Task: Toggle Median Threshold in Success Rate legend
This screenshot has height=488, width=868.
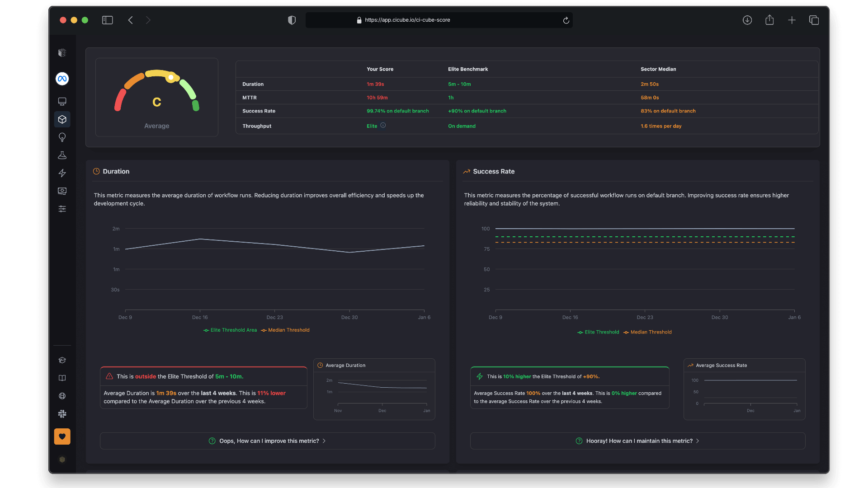Action: (647, 332)
